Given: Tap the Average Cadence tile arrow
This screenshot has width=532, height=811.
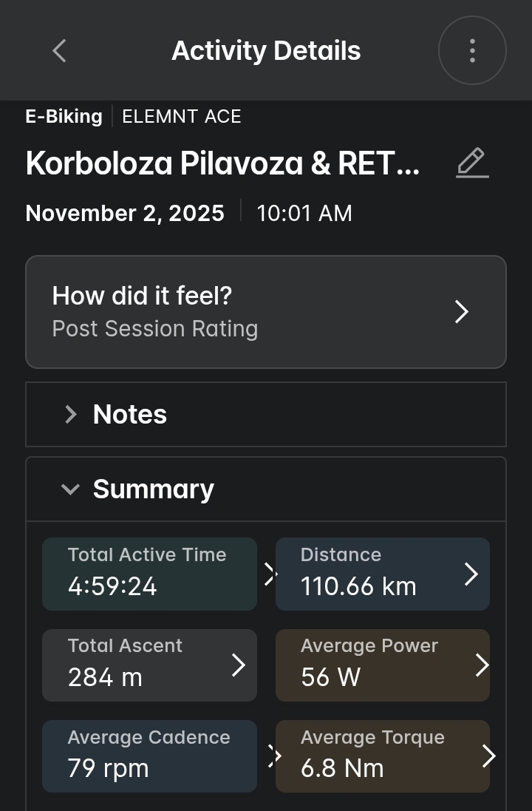Looking at the screenshot, I should (276, 756).
